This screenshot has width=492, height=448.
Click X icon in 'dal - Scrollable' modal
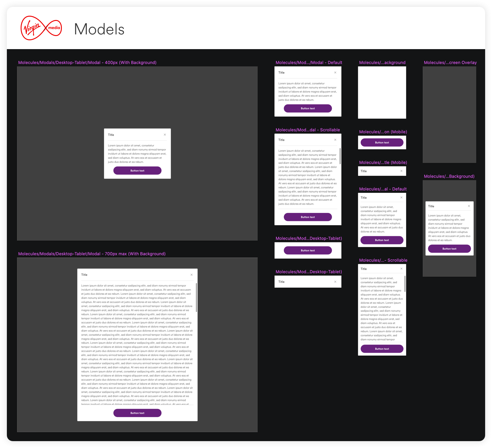(335, 140)
